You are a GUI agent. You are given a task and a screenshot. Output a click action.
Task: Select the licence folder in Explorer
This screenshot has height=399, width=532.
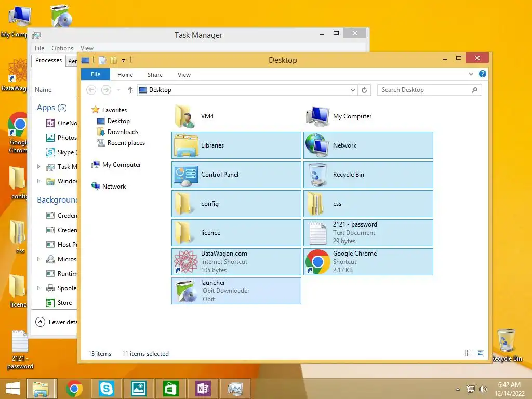pos(236,233)
